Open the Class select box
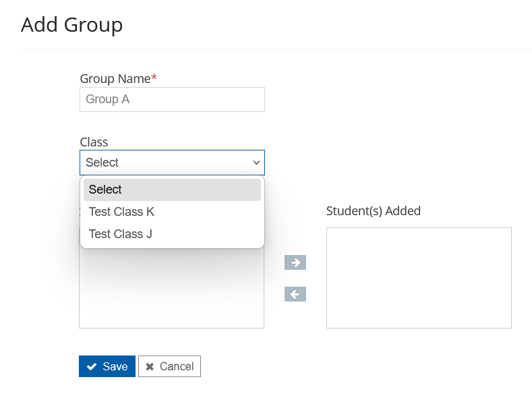532x398 pixels. (x=172, y=163)
